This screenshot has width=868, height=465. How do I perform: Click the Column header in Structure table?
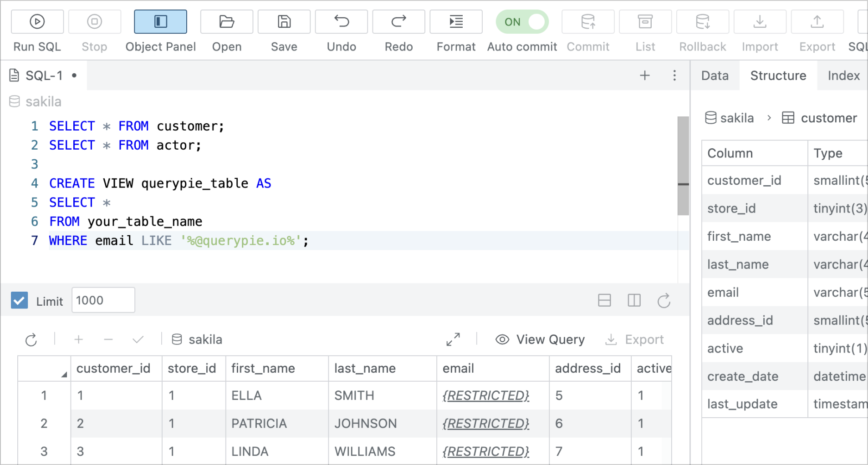click(755, 153)
